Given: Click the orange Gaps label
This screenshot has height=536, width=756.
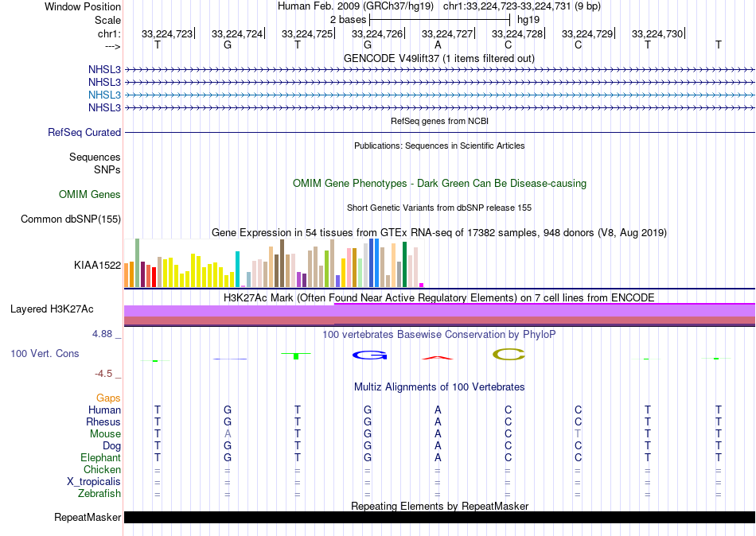Looking at the screenshot, I should (x=108, y=398).
